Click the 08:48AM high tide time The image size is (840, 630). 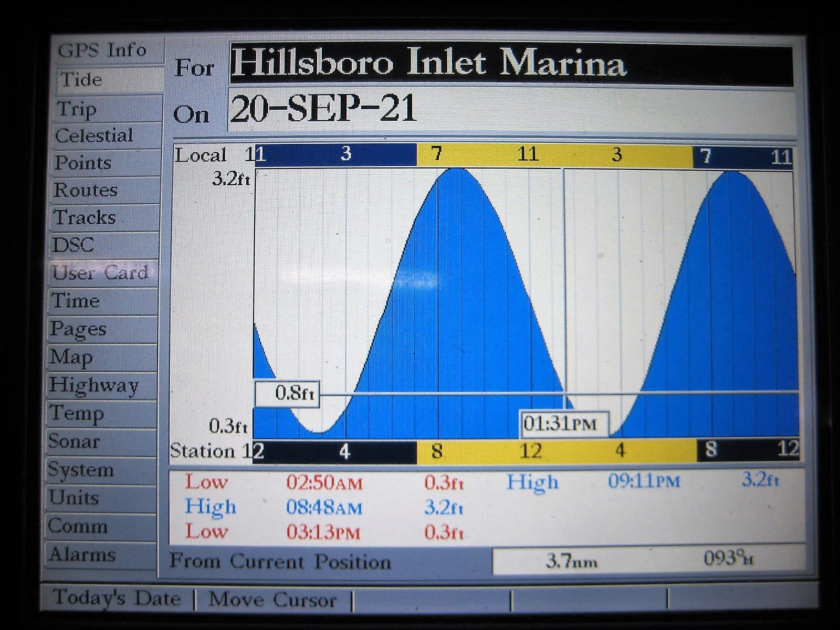click(x=324, y=507)
